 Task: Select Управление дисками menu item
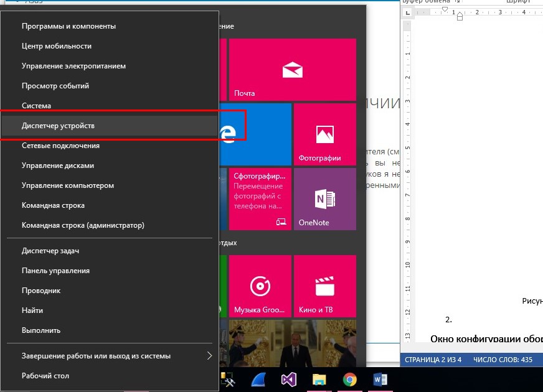pyautogui.click(x=58, y=166)
